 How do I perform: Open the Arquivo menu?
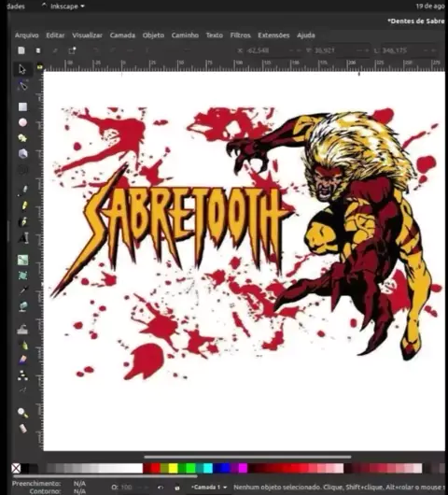[27, 35]
